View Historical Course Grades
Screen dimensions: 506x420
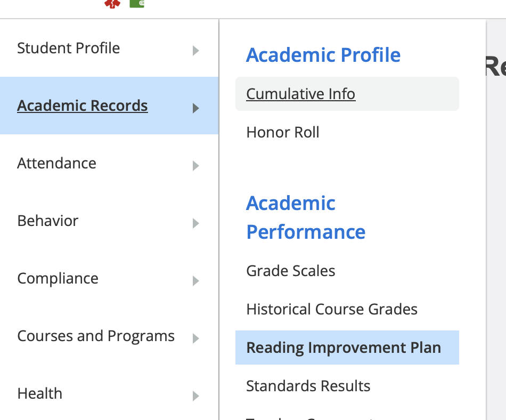tap(331, 309)
